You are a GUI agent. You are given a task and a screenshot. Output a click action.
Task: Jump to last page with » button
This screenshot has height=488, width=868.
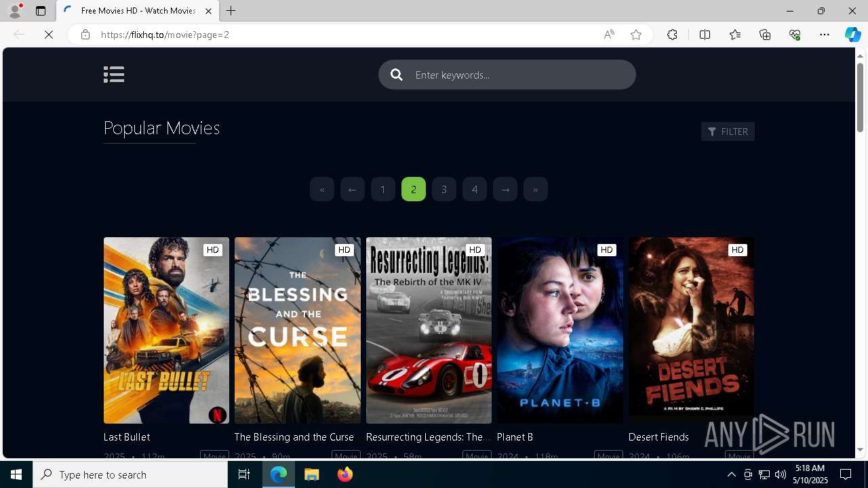click(x=536, y=189)
